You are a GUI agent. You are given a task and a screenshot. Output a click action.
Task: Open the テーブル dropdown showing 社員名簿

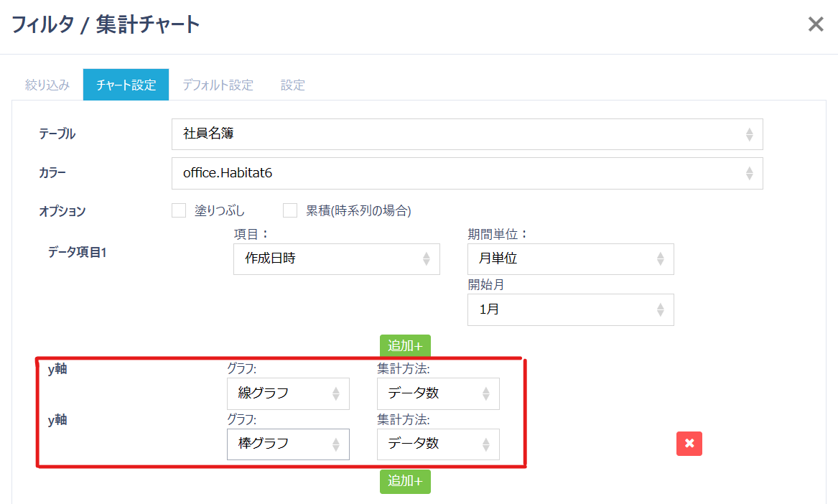click(x=467, y=134)
